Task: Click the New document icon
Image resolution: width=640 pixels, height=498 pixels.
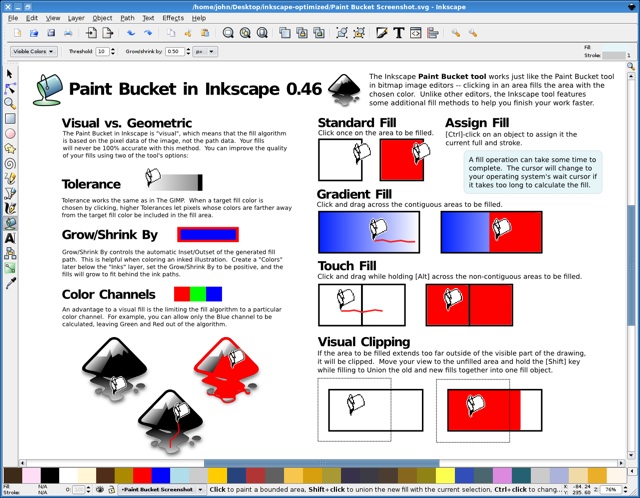Action: (x=17, y=33)
